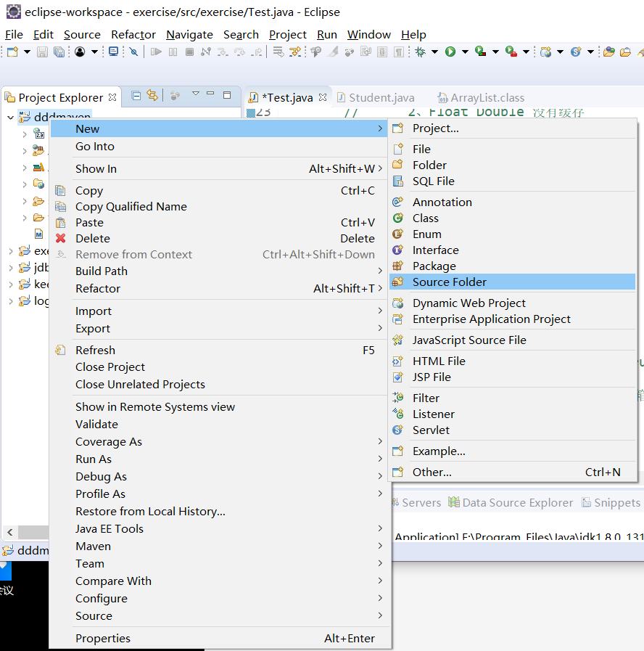644x651 pixels.
Task: Open the Data Source Explorer tab
Action: tap(511, 503)
